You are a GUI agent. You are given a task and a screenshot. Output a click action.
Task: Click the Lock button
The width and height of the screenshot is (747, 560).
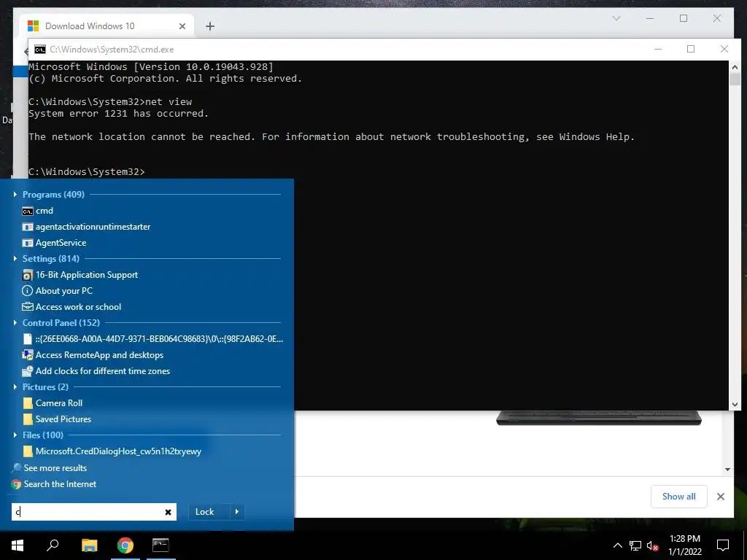(x=209, y=512)
